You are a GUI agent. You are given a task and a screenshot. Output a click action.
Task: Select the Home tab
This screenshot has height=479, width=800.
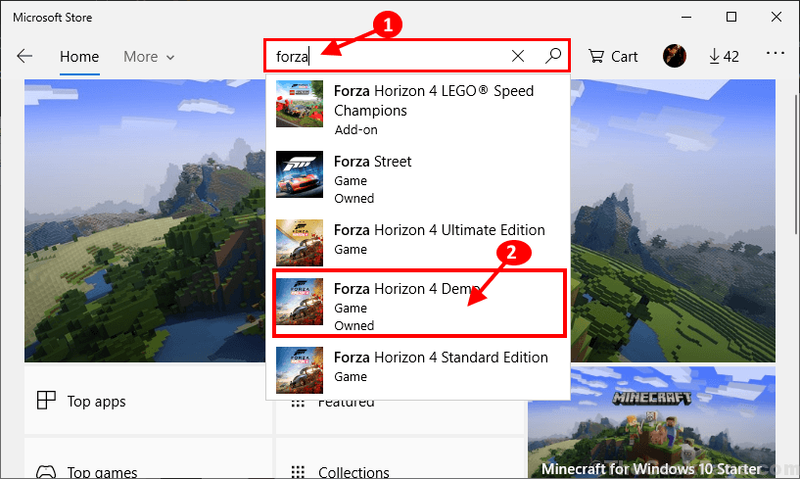tap(79, 57)
